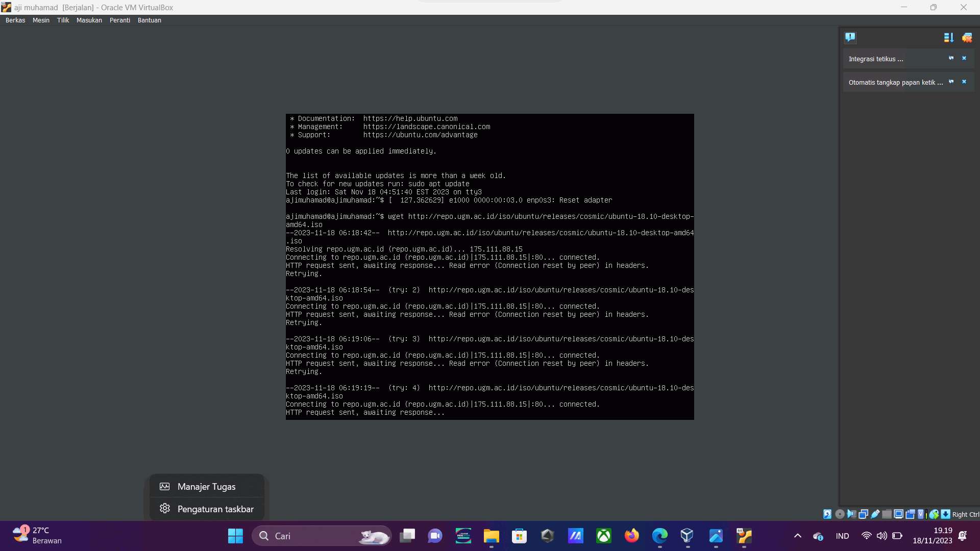Toggle the notification center speech-bubble button
This screenshot has width=980, height=551.
tap(850, 37)
